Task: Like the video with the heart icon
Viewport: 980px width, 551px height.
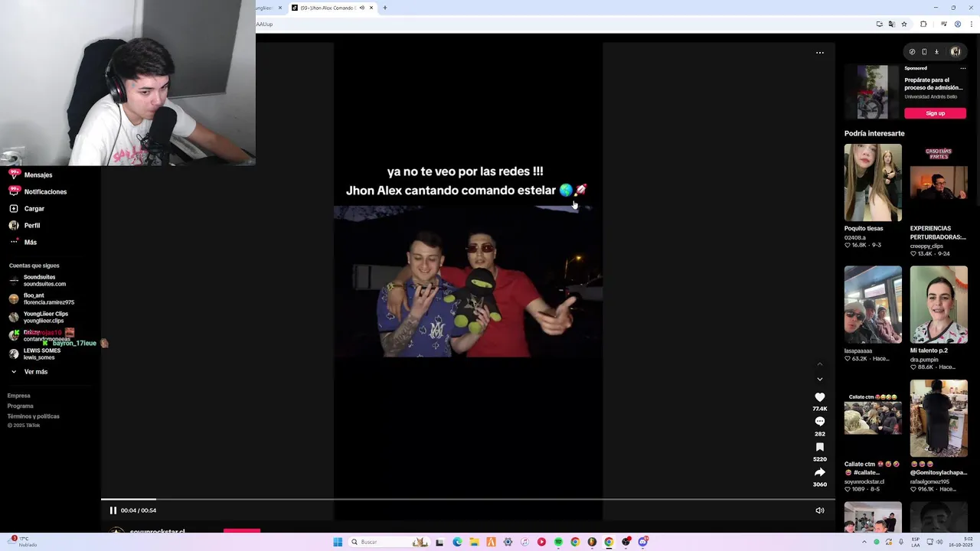Action: [x=820, y=397]
